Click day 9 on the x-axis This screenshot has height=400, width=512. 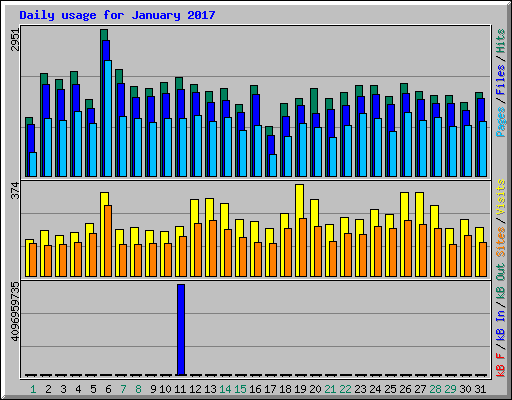tap(153, 389)
